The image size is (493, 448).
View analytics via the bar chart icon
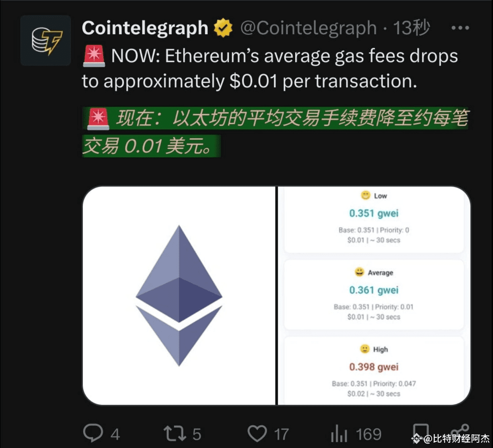(x=339, y=433)
